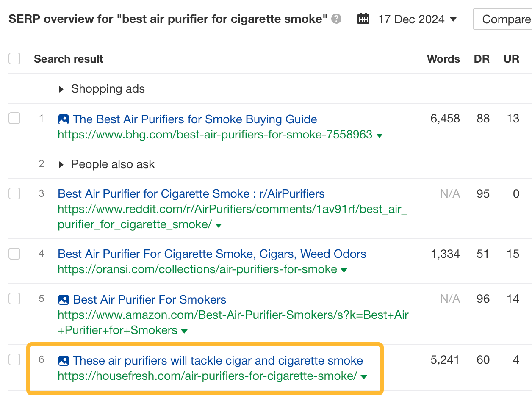Click the Words column header
Screen dimensions: 532x398
click(x=443, y=59)
